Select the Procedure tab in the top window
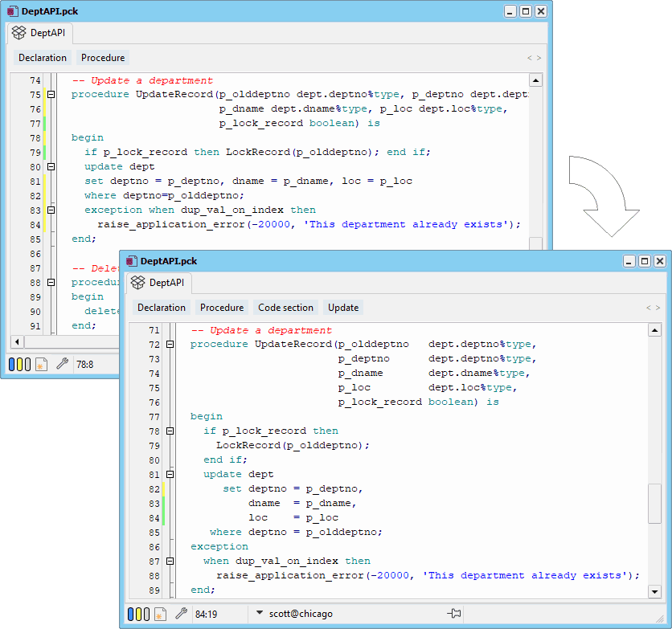 [102, 57]
